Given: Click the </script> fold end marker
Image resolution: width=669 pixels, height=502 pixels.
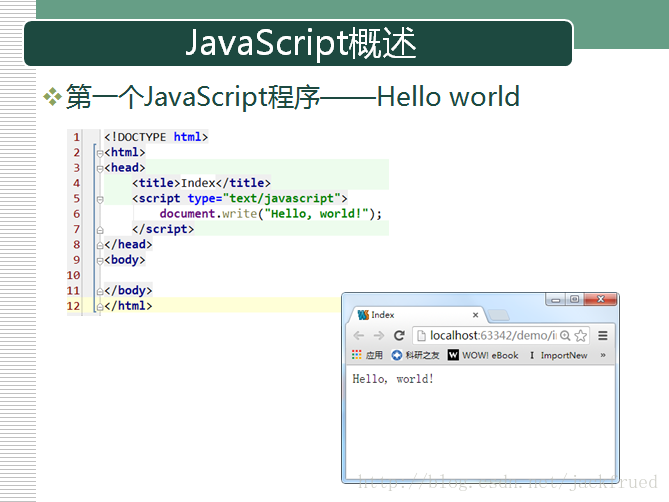Looking at the screenshot, I should point(99,230).
